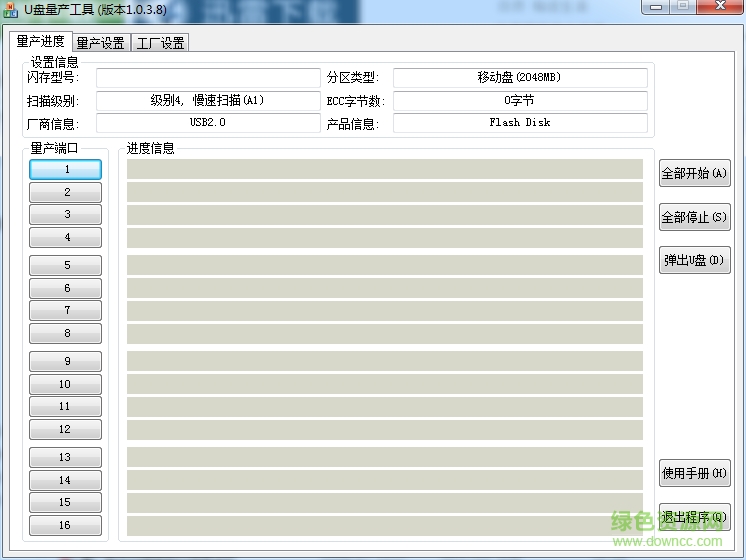This screenshot has width=746, height=560.
Task: Click the 分区类型 field showing 移动盘(2048MB)
Action: pos(520,78)
